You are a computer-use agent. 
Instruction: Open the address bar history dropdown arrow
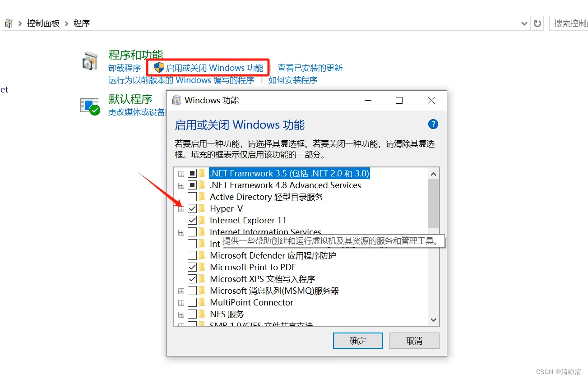[524, 23]
